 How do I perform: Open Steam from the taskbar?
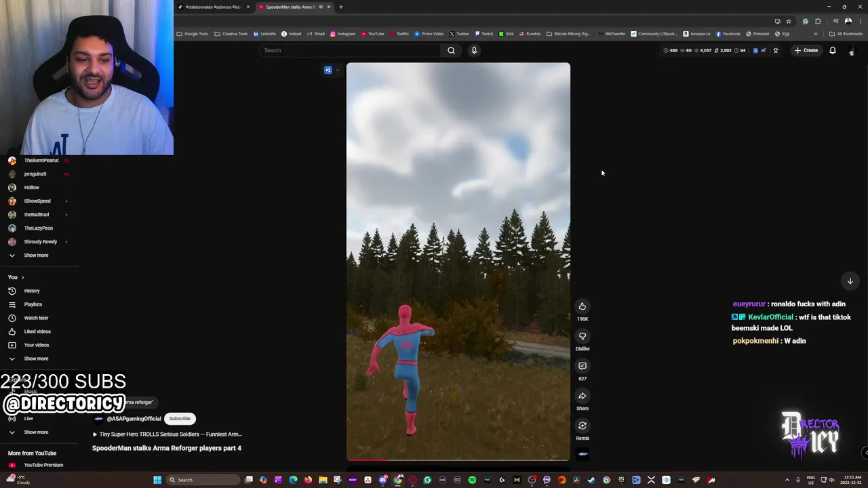(x=591, y=480)
